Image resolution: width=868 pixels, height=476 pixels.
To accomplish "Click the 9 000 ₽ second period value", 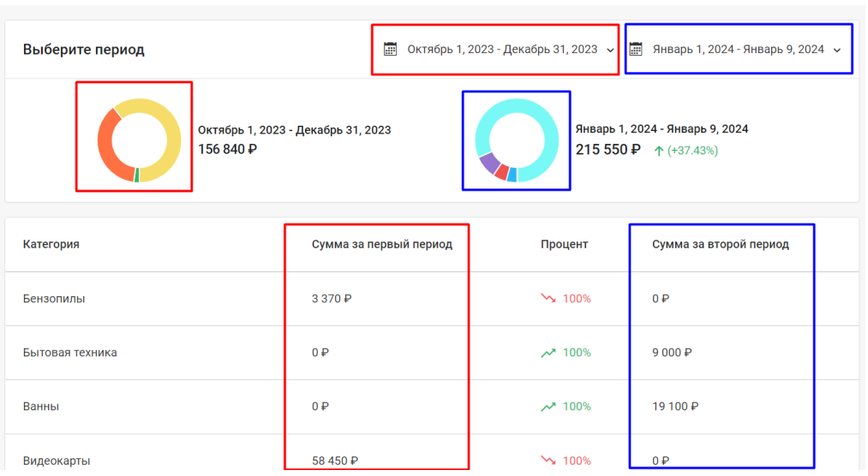I will (x=672, y=353).
